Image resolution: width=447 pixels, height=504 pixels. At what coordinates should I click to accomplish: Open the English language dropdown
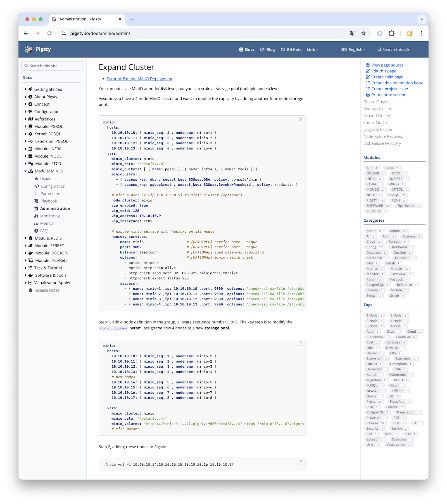coord(354,50)
